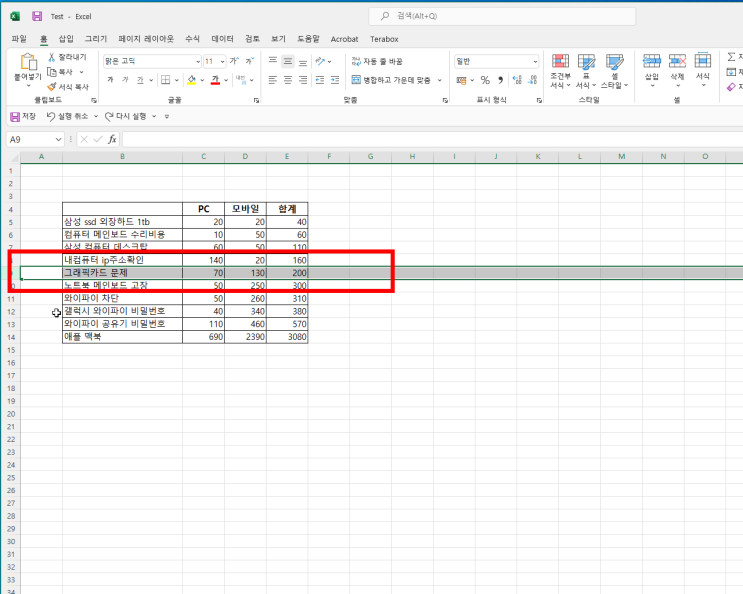743x594 pixels.
Task: Click the decrease decimal icon
Action: [533, 80]
